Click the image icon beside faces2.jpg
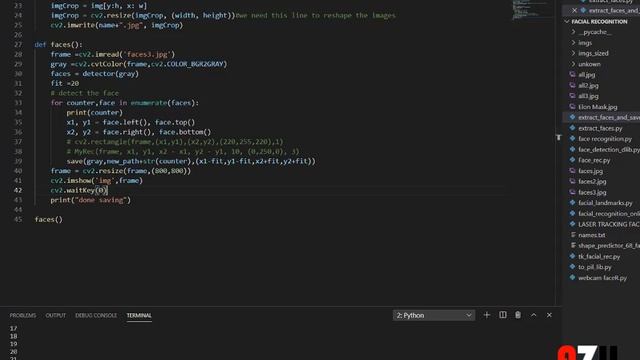The width and height of the screenshot is (640, 360). click(x=572, y=181)
